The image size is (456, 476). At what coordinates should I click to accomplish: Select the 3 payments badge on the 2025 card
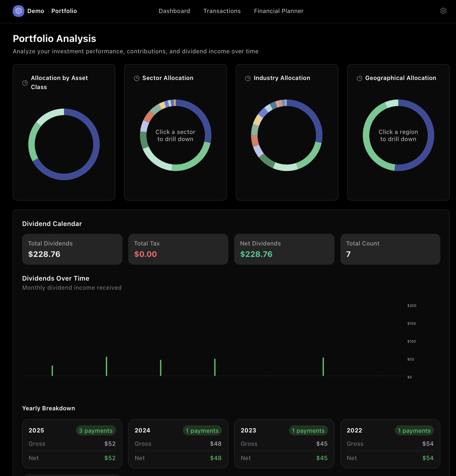click(x=95, y=430)
